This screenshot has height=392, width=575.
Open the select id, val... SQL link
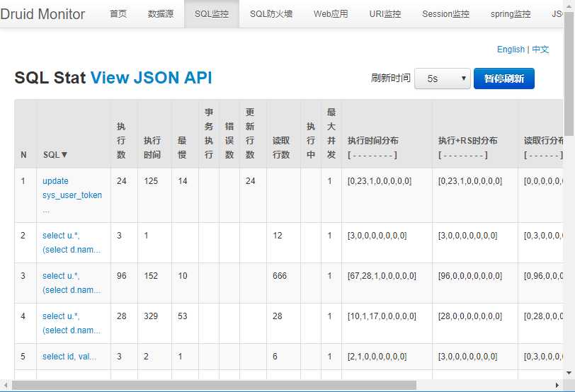(69, 357)
